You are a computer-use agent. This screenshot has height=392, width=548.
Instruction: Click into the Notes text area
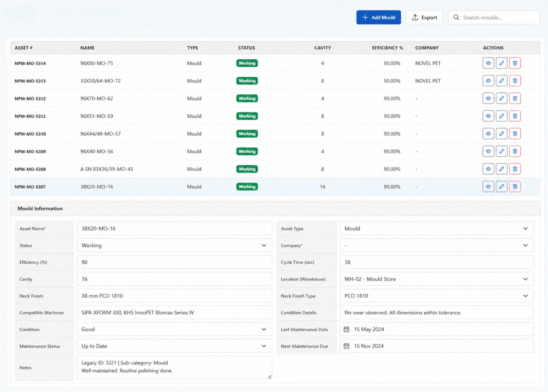tap(174, 367)
